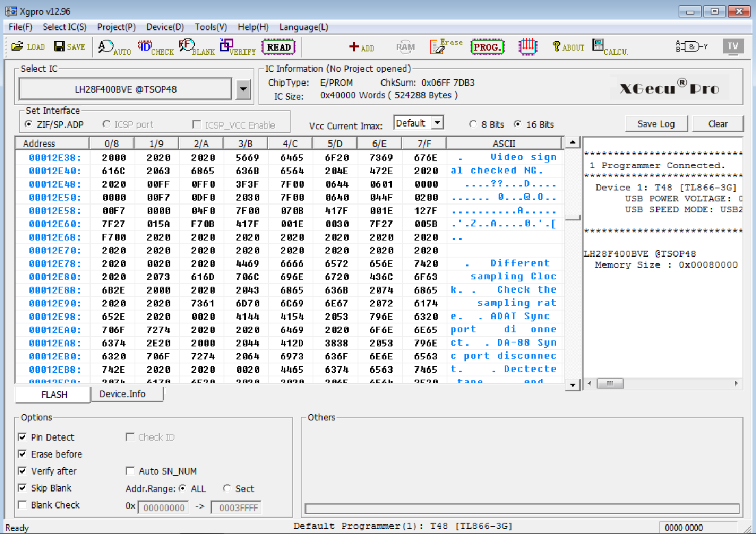Click the READ chip toolbar icon
Viewport: 756px width, 534px height.
[278, 47]
